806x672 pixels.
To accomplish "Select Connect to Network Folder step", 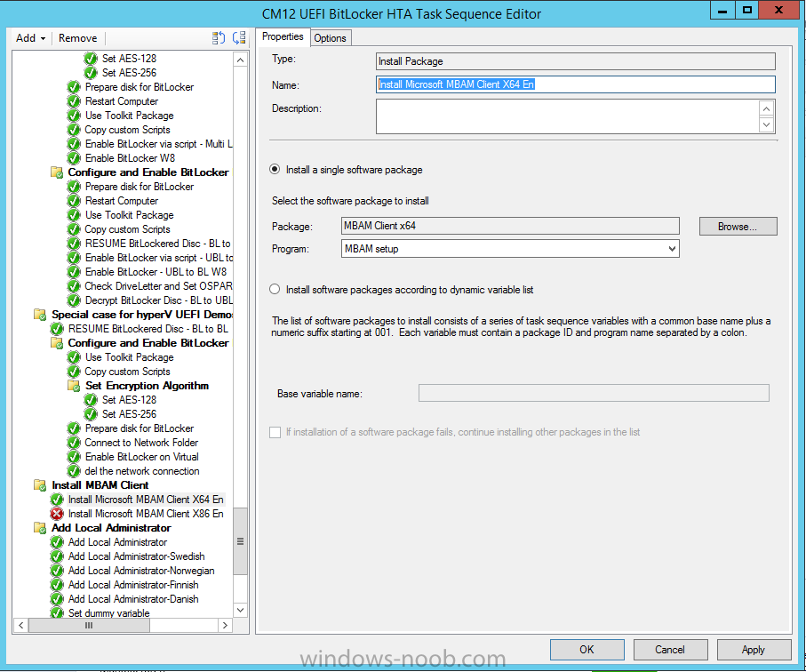I will 141,443.
